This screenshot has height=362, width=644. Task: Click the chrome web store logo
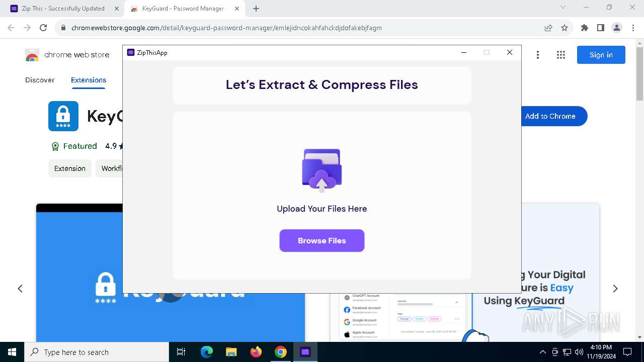coord(67,55)
